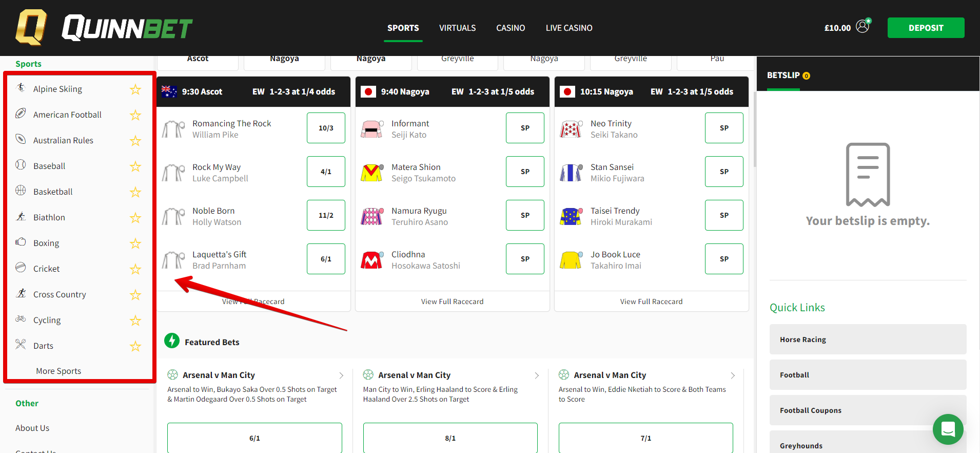Screen dimensions: 980x453
Task: View Full Racecard for 10:15 Nagoya
Action: click(651, 301)
